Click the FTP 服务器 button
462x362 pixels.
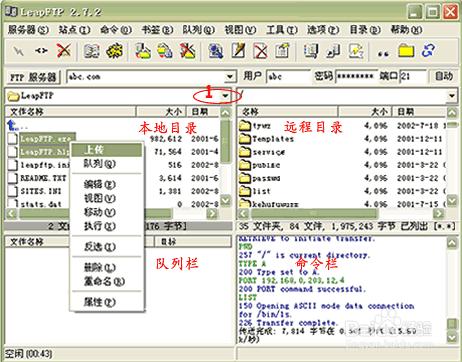[x=33, y=77]
